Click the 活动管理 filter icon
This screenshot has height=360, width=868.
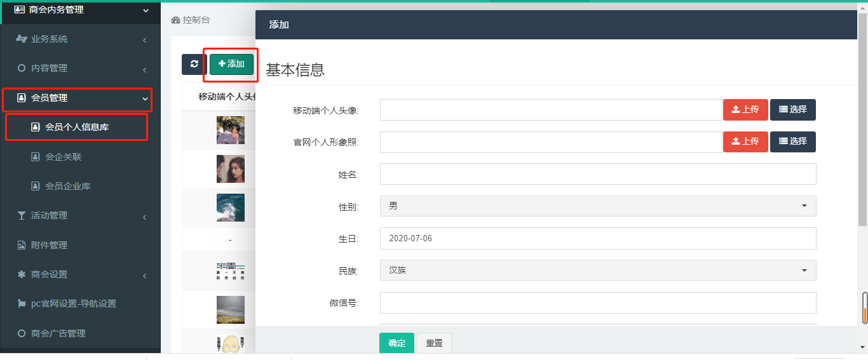point(21,216)
